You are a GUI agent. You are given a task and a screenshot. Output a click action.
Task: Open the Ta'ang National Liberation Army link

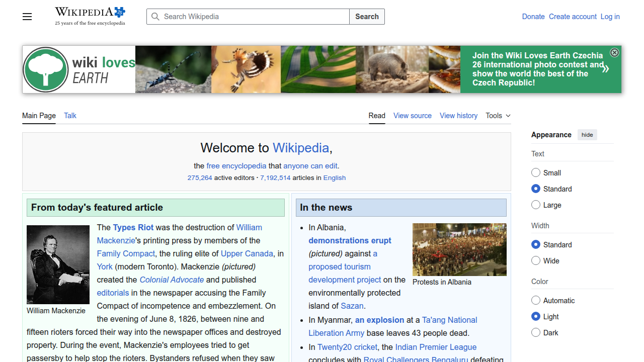(393, 326)
